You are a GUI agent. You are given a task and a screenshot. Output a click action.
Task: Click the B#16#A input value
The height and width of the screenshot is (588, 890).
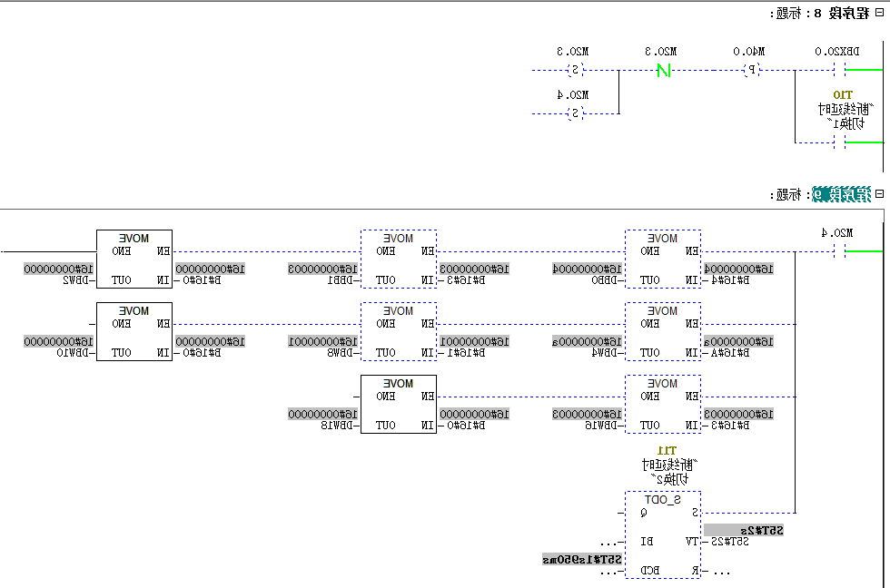tap(730, 353)
